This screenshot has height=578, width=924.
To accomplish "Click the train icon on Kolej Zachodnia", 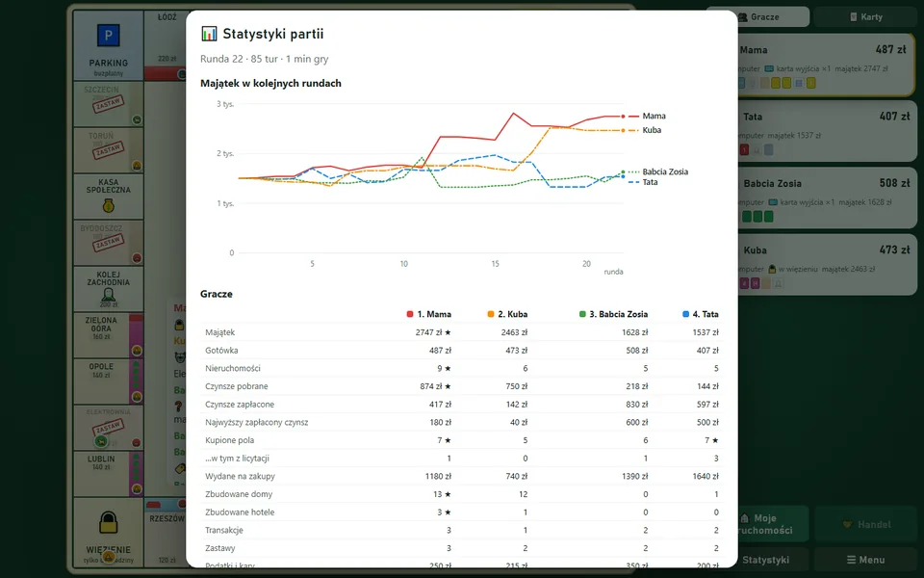I will coord(109,294).
